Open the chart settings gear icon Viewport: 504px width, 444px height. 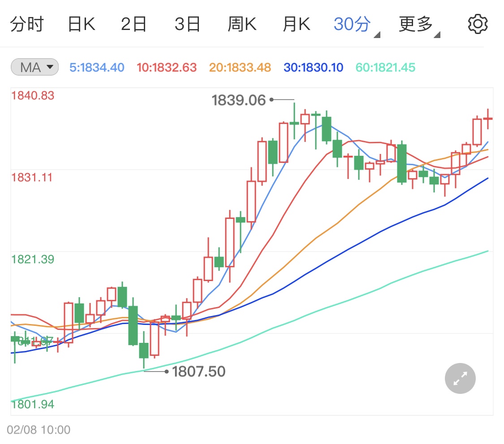(x=477, y=24)
